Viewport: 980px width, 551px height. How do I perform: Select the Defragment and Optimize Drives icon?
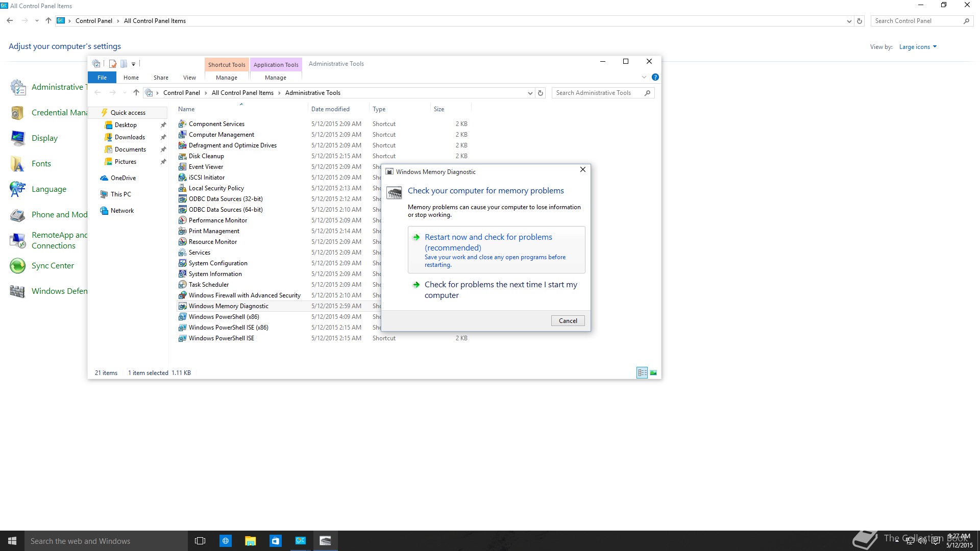(x=182, y=145)
